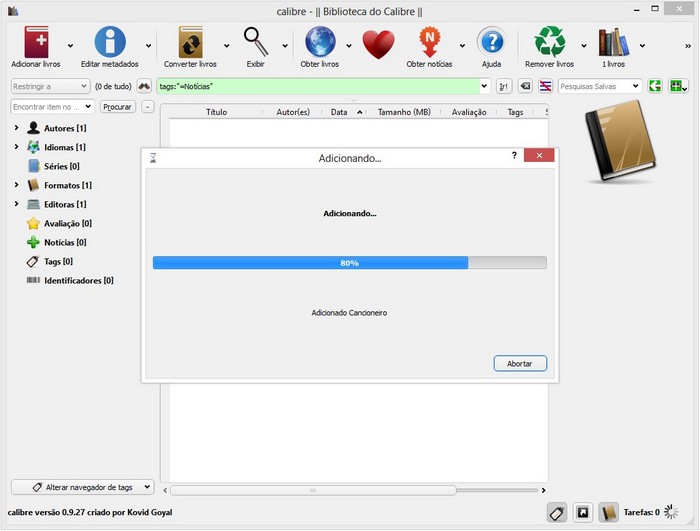Toggle cover browser icon in status bar
The height and width of the screenshot is (531, 700).
click(583, 513)
